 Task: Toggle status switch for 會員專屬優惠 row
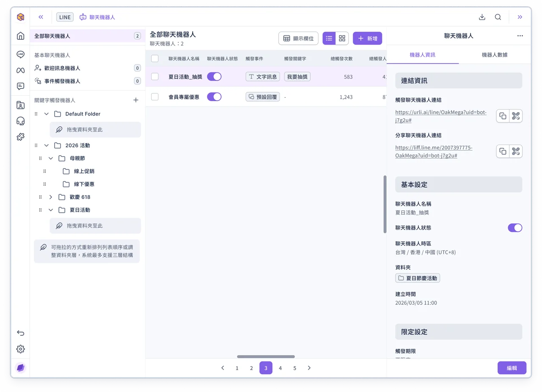click(214, 97)
